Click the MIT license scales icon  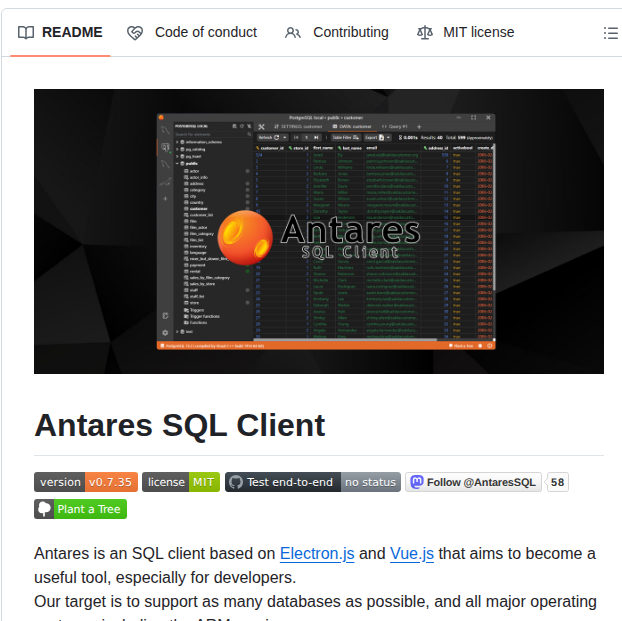(x=424, y=33)
